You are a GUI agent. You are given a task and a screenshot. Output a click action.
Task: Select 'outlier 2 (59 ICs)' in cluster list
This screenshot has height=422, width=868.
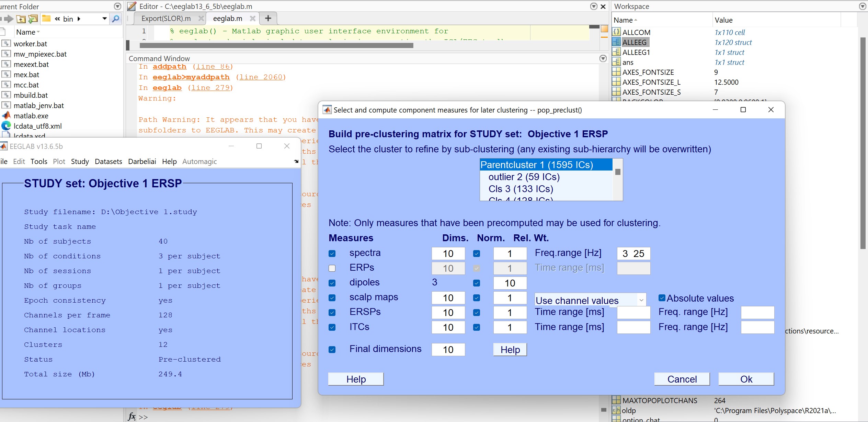coord(524,177)
